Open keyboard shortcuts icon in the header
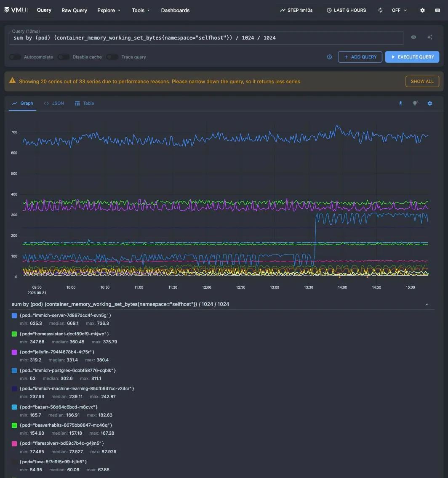The image size is (448, 478). [437, 11]
